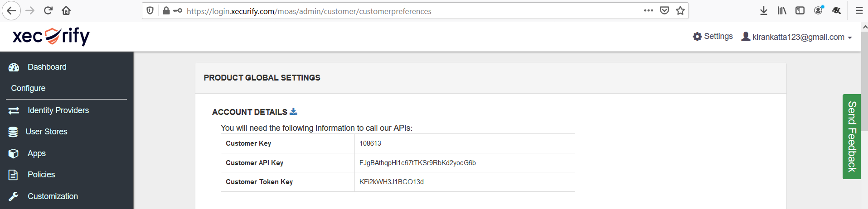Click the user profile silhouette icon
Viewport: 868px width, 209px height.
746,36
